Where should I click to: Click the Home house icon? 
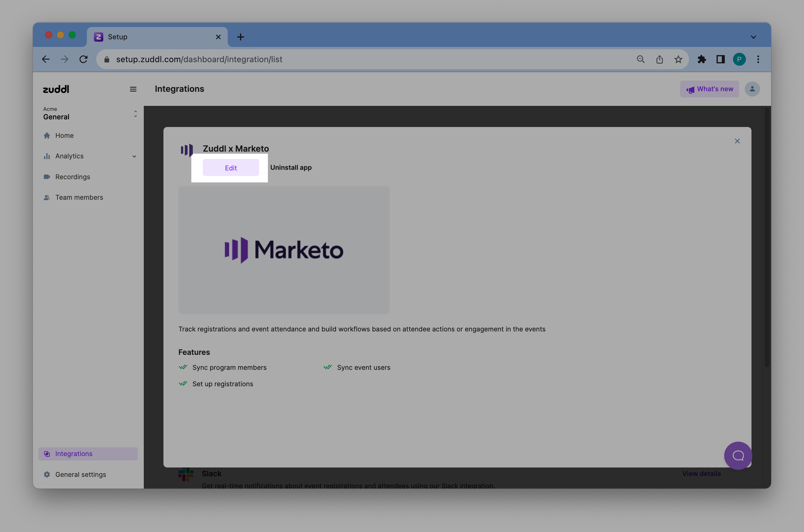[47, 135]
